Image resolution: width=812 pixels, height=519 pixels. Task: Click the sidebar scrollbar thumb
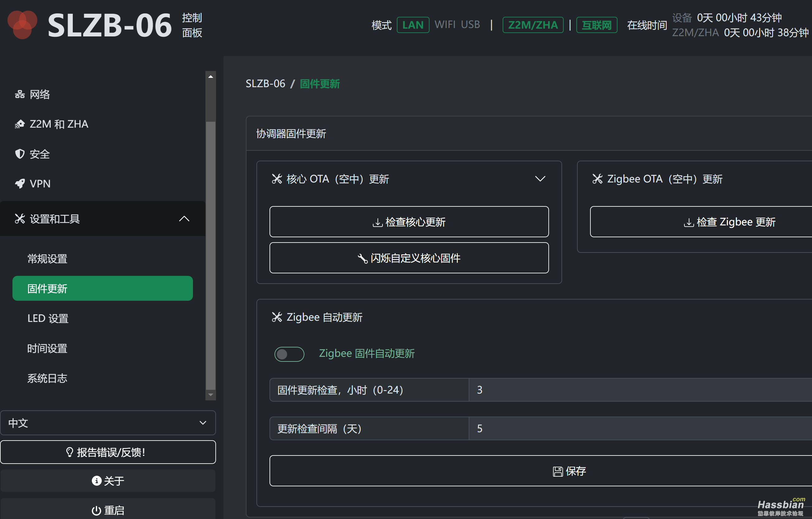211,255
